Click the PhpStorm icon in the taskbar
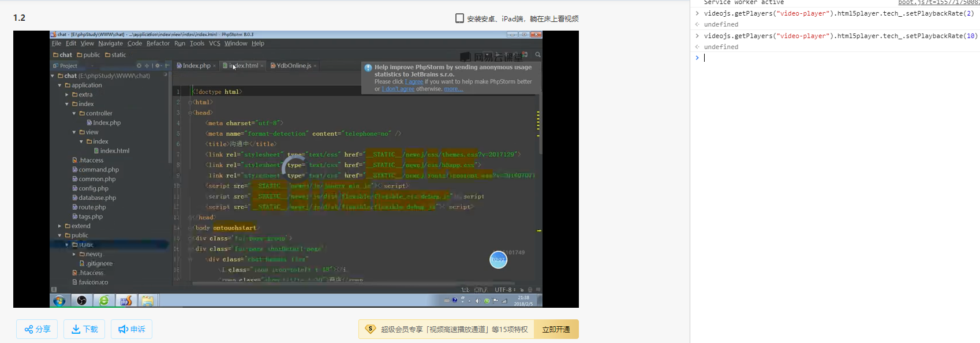Screen dimensions: 980x343 click(126, 300)
